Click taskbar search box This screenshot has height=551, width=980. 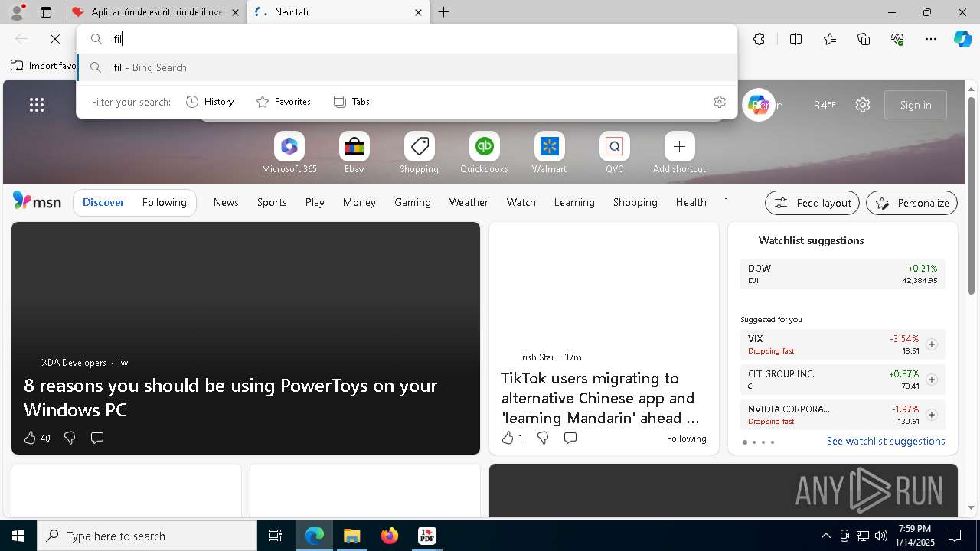coord(147,536)
